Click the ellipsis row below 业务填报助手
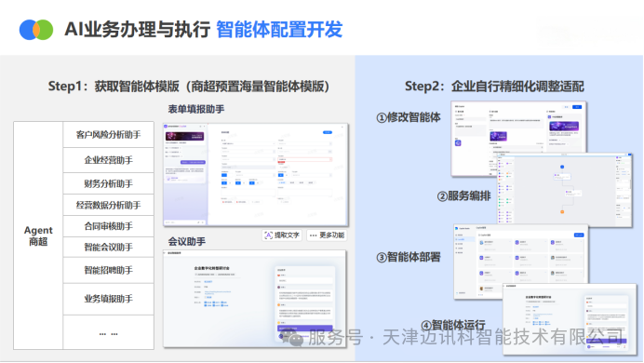Screen dimensions: 644x363 109,333
